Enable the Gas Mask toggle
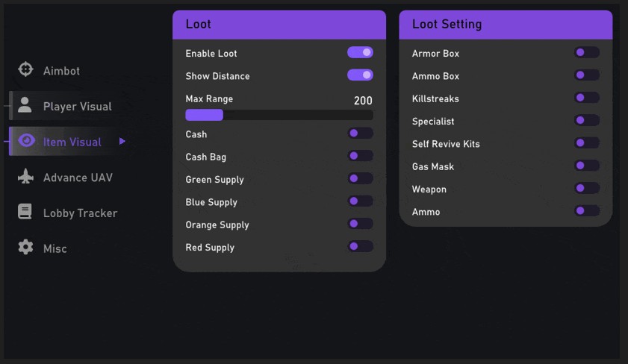The width and height of the screenshot is (628, 364). click(x=587, y=166)
